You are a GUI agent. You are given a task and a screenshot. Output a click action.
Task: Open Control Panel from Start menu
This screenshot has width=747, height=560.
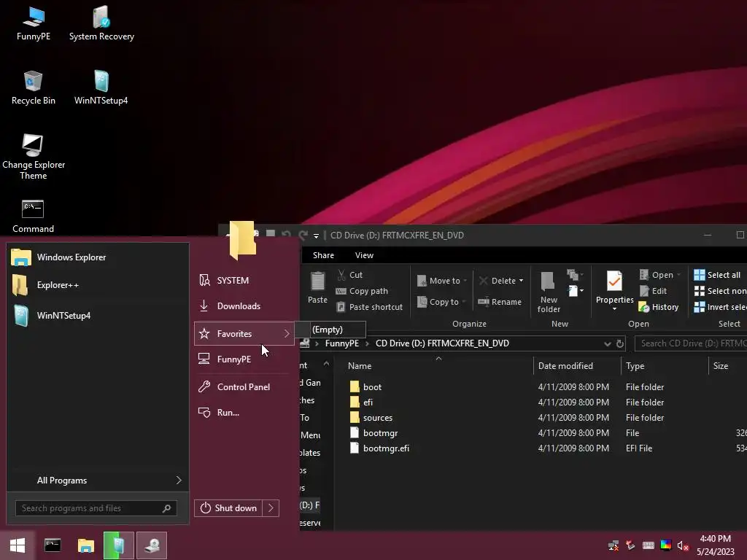[x=244, y=387]
